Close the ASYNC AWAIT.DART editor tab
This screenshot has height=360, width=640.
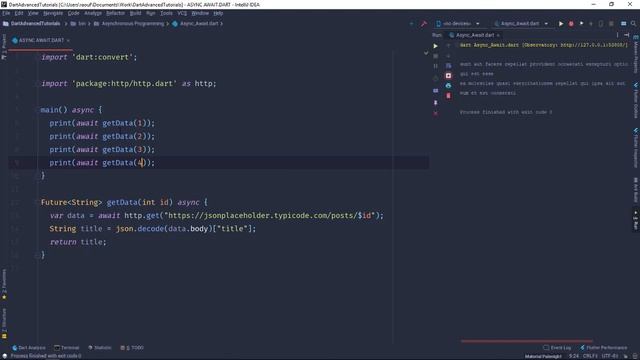[68, 40]
